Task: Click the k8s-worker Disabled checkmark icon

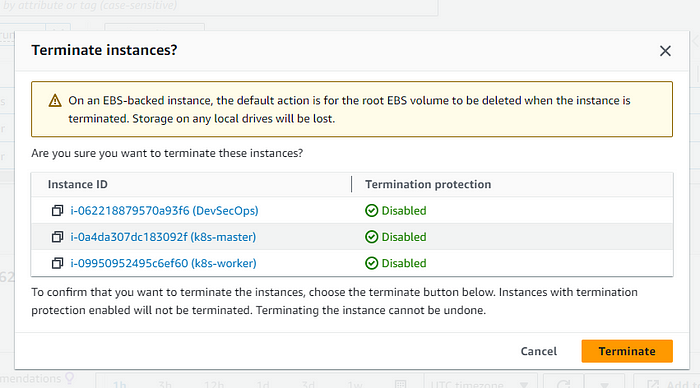Action: pyautogui.click(x=371, y=263)
